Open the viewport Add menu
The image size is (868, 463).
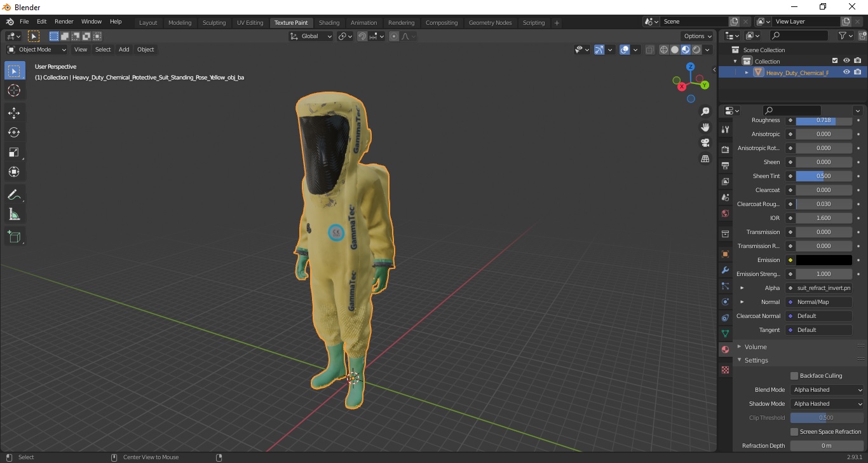click(x=124, y=50)
